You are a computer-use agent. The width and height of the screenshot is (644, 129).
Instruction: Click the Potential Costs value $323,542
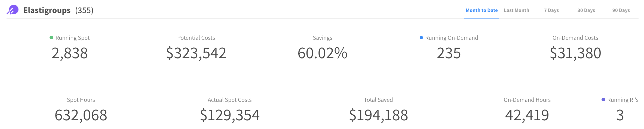click(196, 53)
